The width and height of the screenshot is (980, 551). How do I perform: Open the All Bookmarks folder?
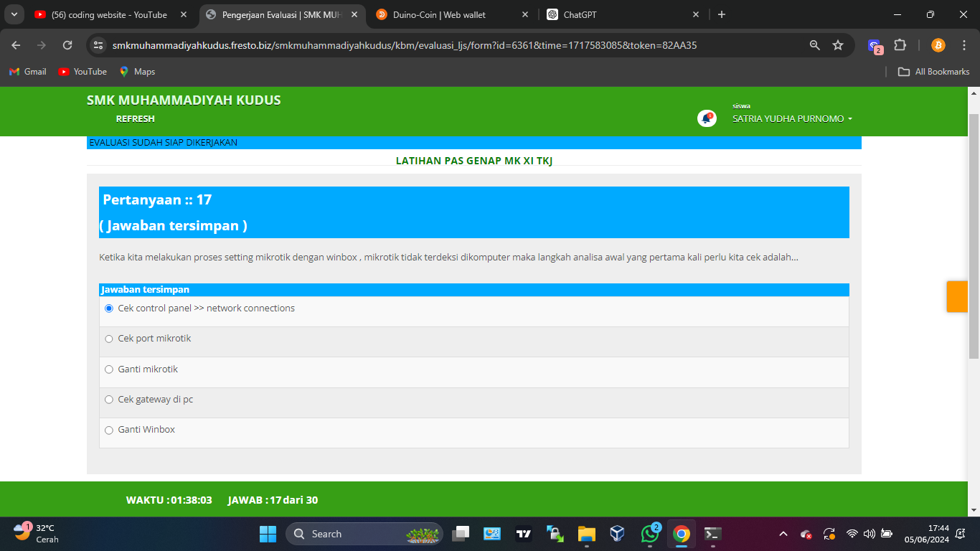[934, 72]
